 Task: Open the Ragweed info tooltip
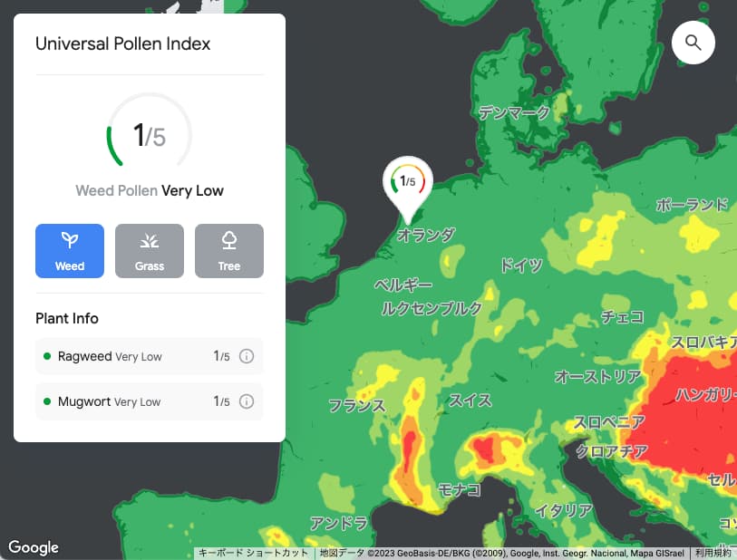tap(246, 356)
